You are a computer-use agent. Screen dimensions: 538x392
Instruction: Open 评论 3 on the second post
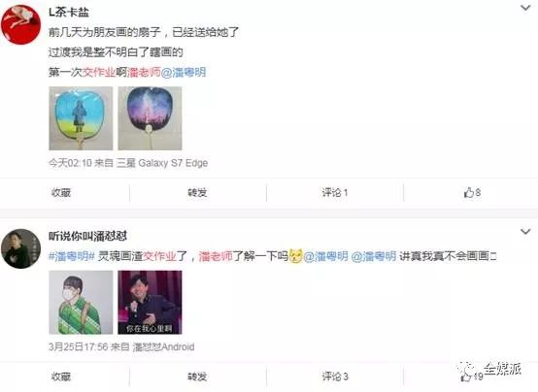tap(335, 376)
